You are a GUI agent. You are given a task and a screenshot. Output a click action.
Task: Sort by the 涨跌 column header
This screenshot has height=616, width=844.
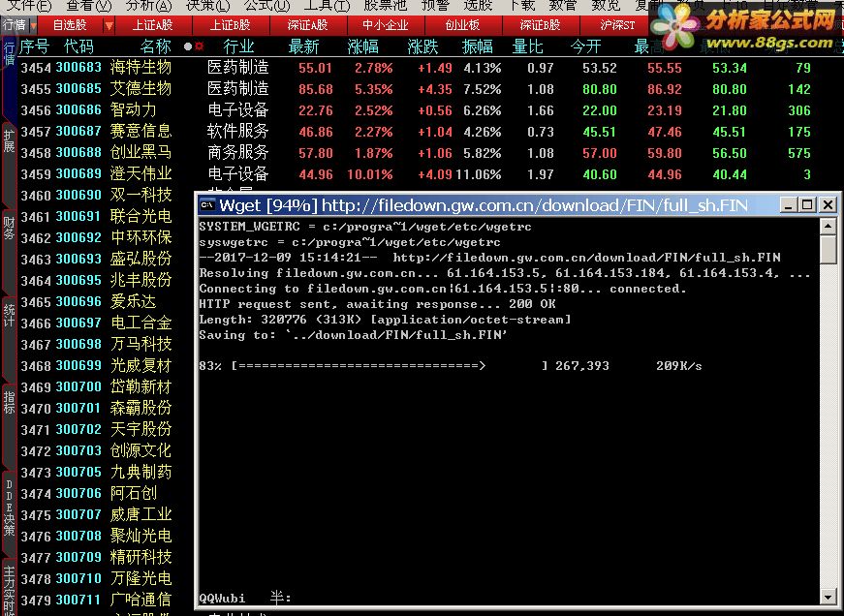422,46
